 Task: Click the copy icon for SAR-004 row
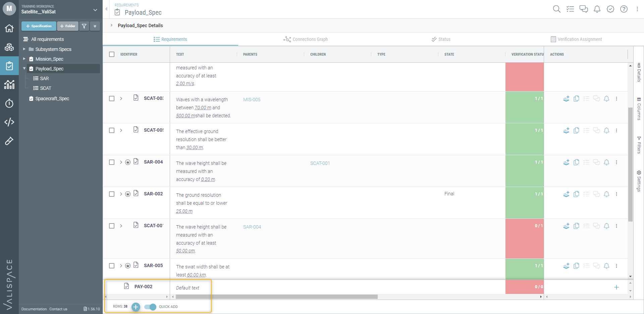click(576, 162)
